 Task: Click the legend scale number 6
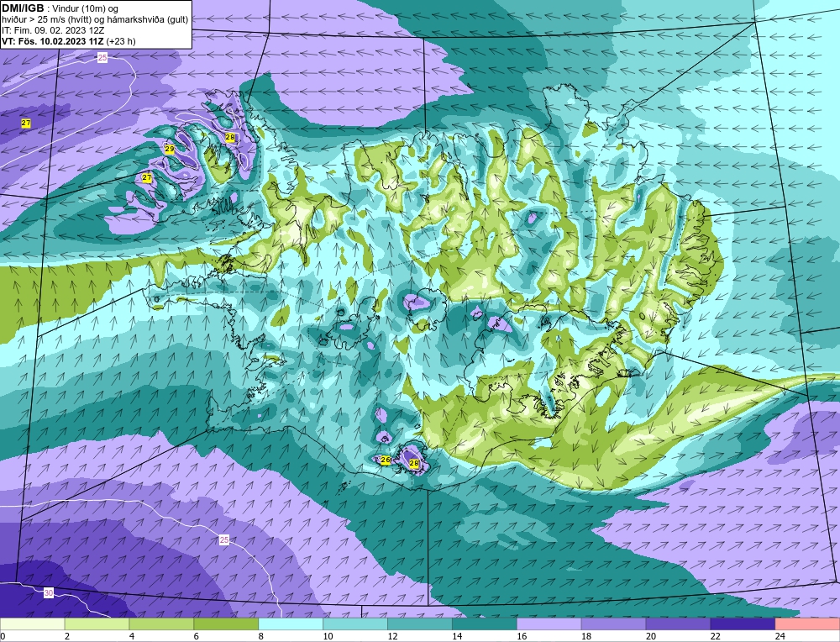[x=196, y=637]
